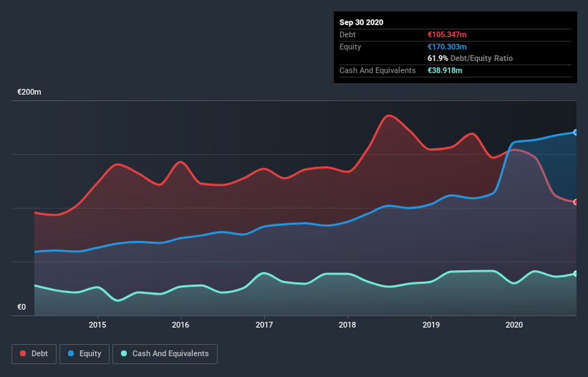Toggle the Equity legend button
This screenshot has height=377, width=588.
(x=85, y=354)
